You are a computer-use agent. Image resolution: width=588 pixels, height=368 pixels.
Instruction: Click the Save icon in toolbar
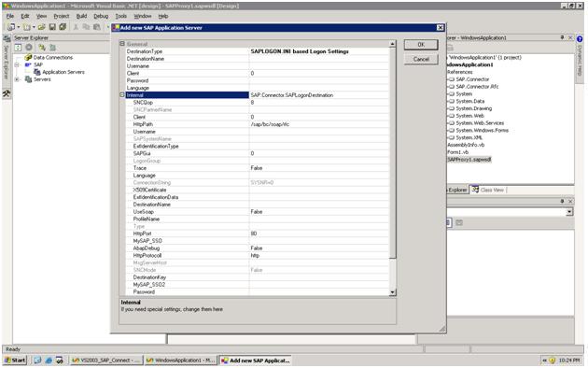coord(52,27)
